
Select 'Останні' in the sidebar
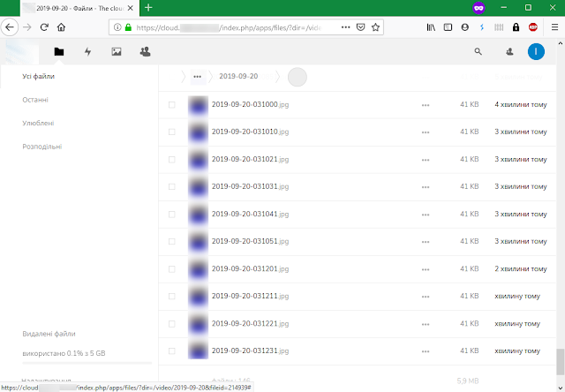coord(35,100)
